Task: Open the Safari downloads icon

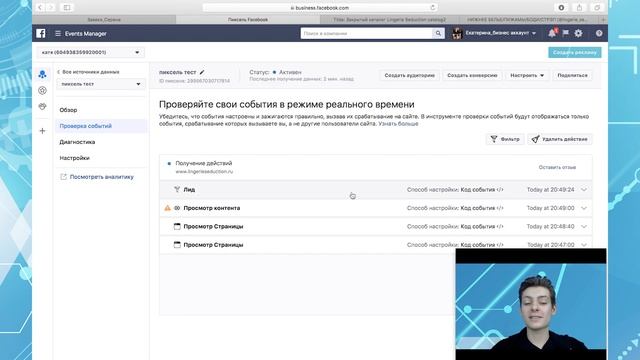Action: [x=561, y=7]
